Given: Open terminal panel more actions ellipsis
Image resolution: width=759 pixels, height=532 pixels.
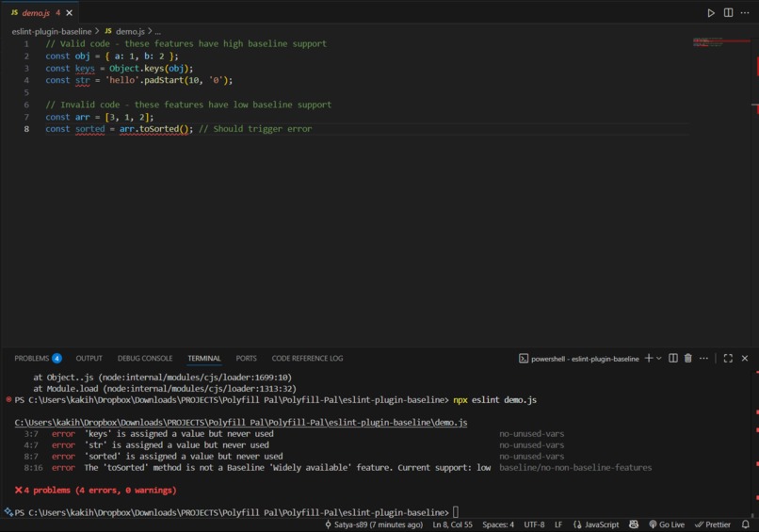Looking at the screenshot, I should coord(703,358).
